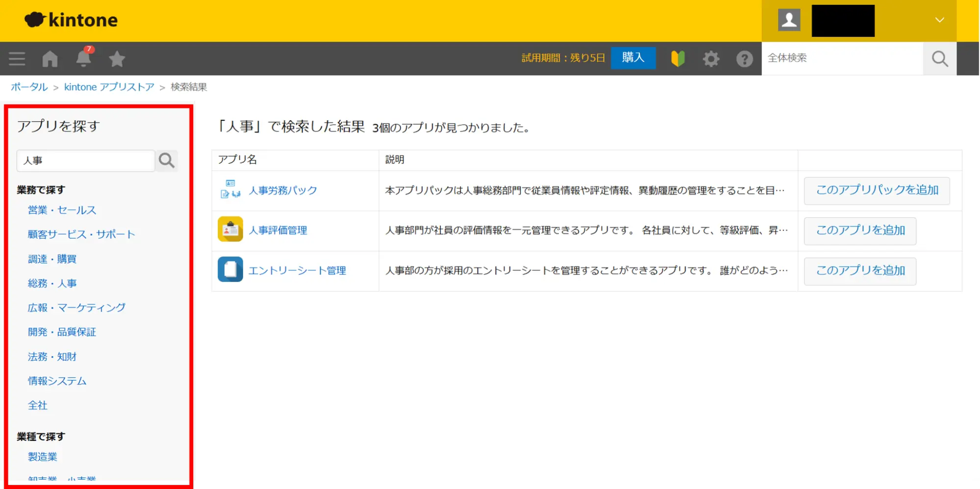This screenshot has width=980, height=489.
Task: Open the hamburger menu icon
Action: [17, 59]
